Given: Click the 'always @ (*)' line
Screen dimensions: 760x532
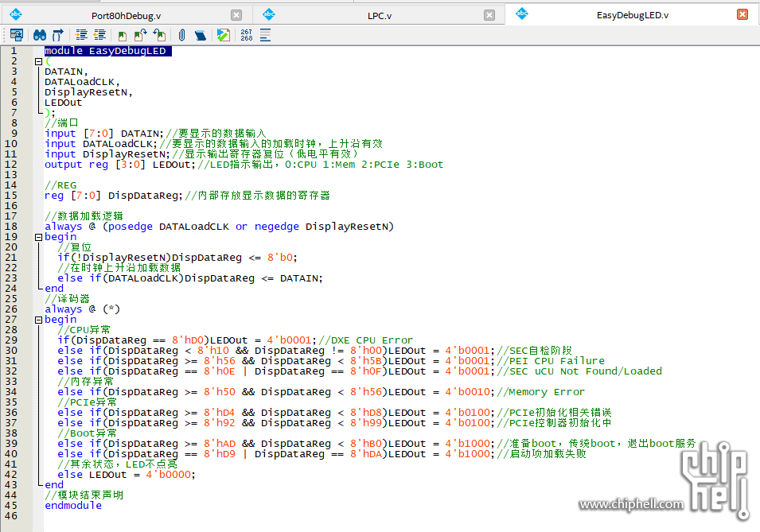Looking at the screenshot, I should coord(83,309).
